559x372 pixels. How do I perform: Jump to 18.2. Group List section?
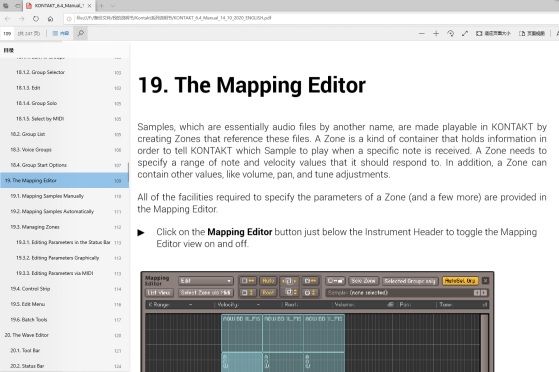click(x=64, y=134)
